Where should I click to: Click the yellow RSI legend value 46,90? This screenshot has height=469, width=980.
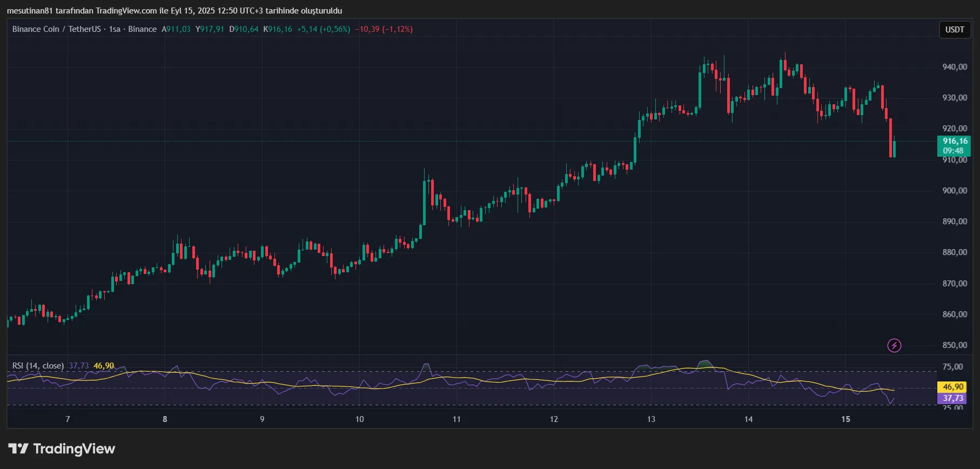click(x=104, y=366)
